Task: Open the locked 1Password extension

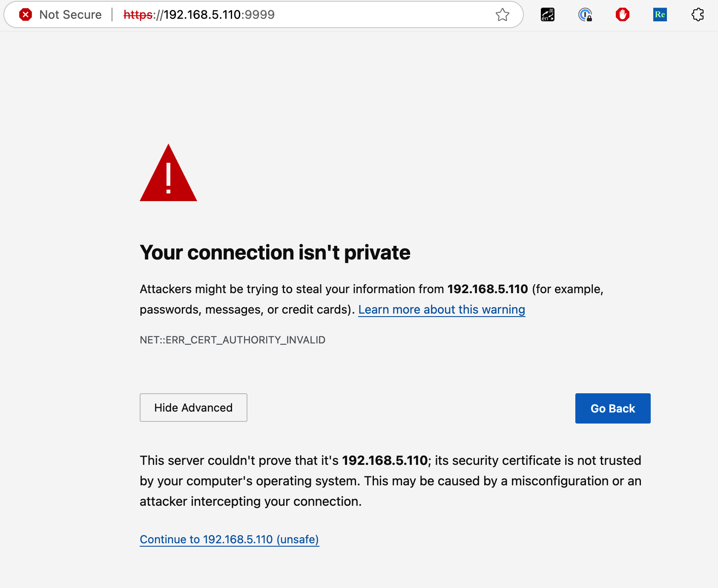Action: 585,14
